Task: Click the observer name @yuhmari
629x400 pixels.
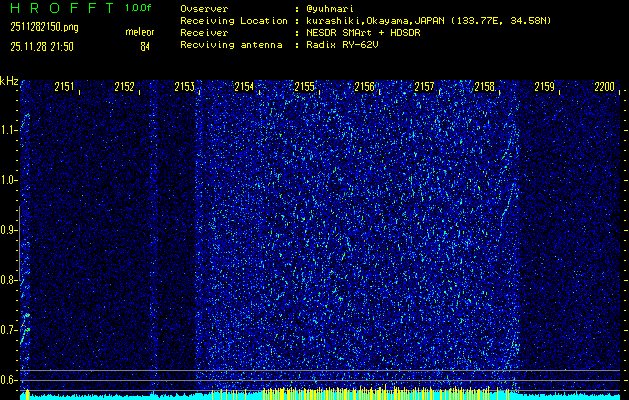Action: pyautogui.click(x=330, y=9)
